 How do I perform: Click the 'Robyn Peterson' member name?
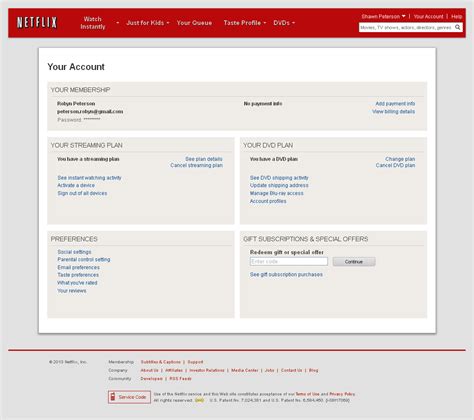pos(76,104)
